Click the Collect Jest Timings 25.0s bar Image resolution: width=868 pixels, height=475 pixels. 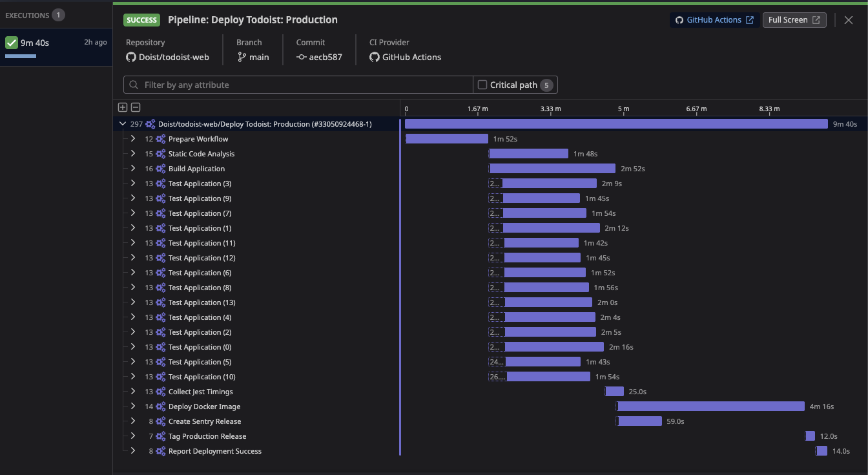614,392
